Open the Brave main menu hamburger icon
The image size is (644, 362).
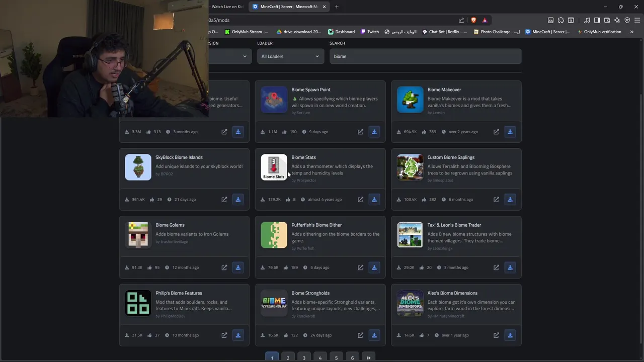tap(637, 20)
